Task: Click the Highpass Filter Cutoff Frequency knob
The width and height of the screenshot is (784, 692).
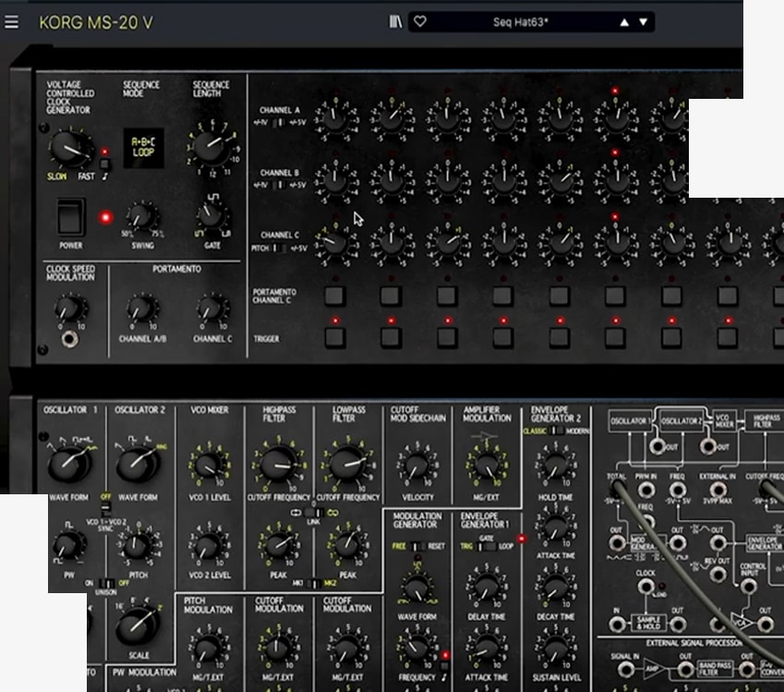Action: (x=279, y=464)
